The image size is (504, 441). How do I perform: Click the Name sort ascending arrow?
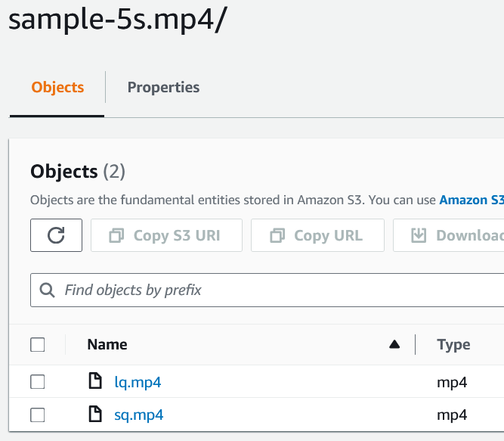[x=394, y=345]
